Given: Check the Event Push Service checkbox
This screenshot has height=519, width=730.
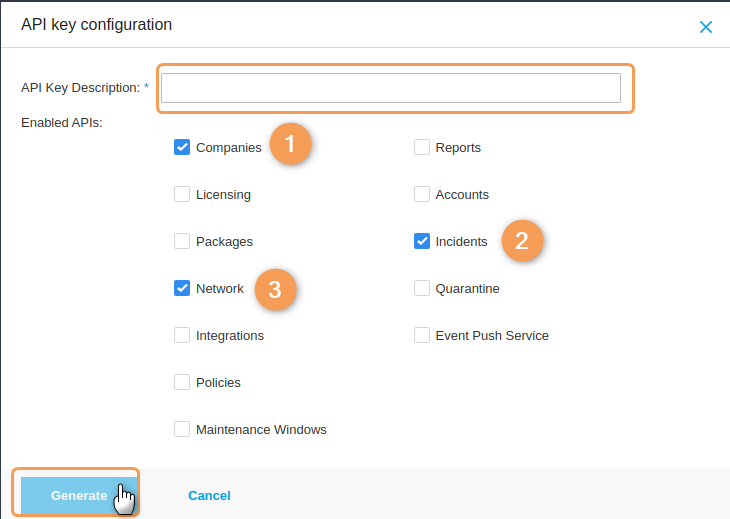Looking at the screenshot, I should tap(422, 335).
